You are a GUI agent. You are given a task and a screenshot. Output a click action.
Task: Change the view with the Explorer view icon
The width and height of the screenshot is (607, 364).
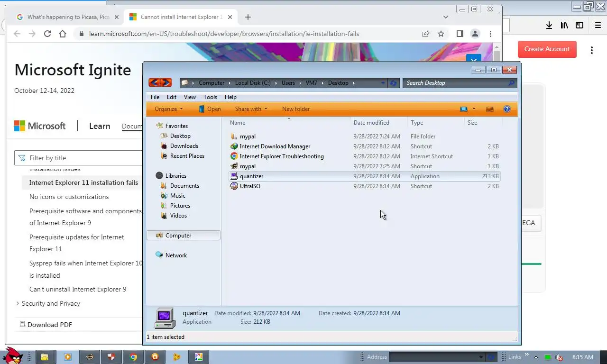pyautogui.click(x=463, y=109)
